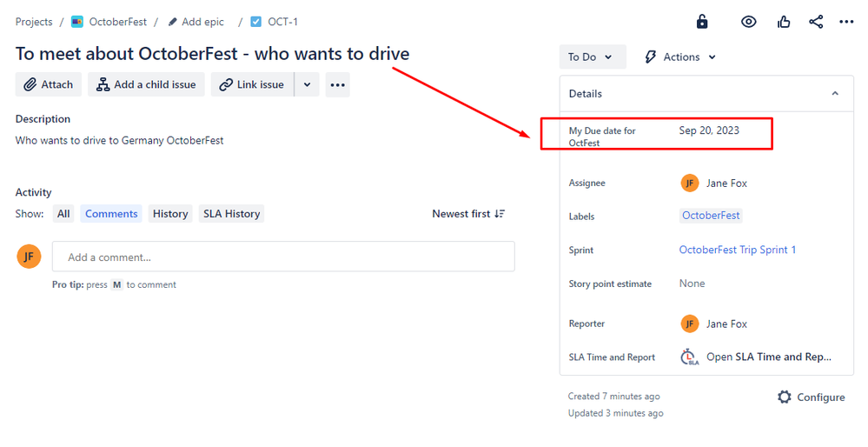Share this issue via share icon
This screenshot has width=868, height=447.
pos(815,22)
